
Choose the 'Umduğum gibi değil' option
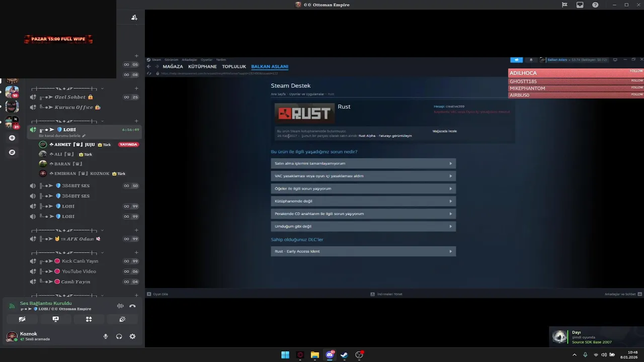tap(363, 226)
